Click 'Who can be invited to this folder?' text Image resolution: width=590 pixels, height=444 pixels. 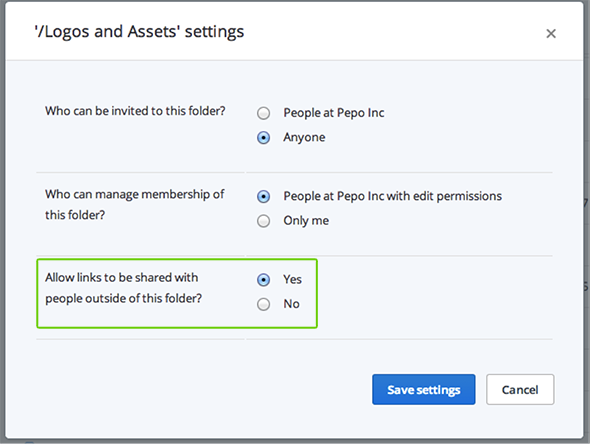[x=135, y=111]
